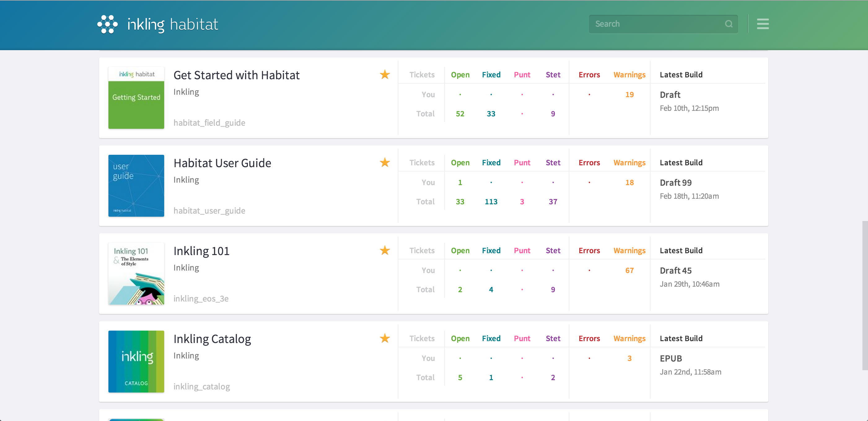Open EPUB latest build
Viewport: 868px width, 421px height.
click(x=671, y=358)
